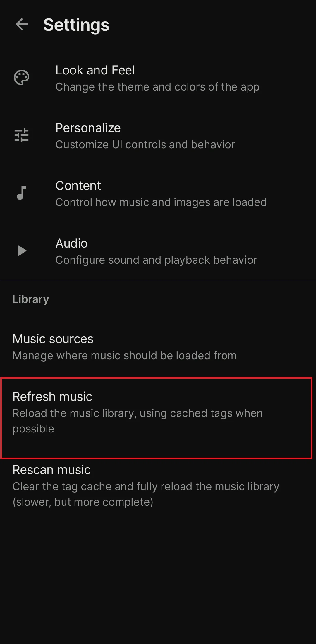
Task: Open the Personalize settings
Action: pos(158,136)
